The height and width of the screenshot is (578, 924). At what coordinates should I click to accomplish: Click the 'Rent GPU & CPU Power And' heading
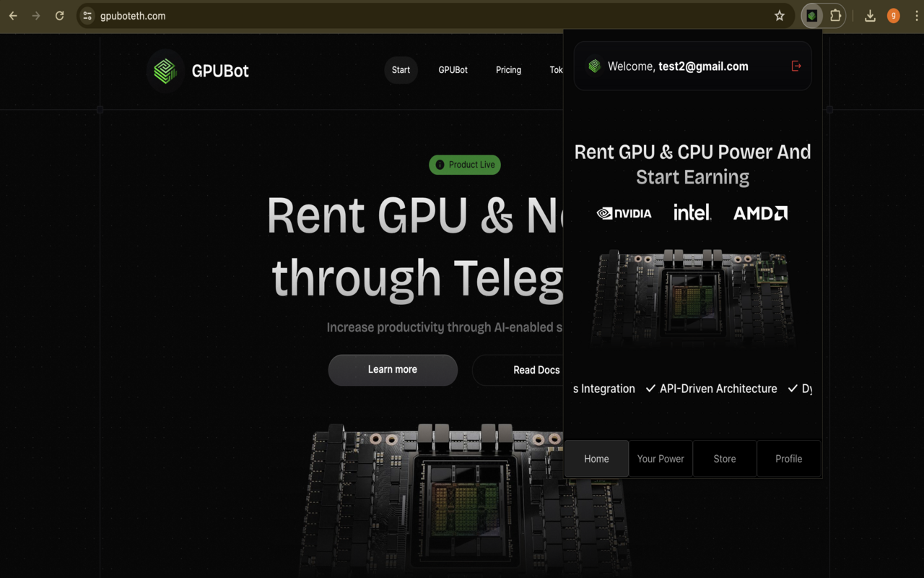pyautogui.click(x=692, y=152)
